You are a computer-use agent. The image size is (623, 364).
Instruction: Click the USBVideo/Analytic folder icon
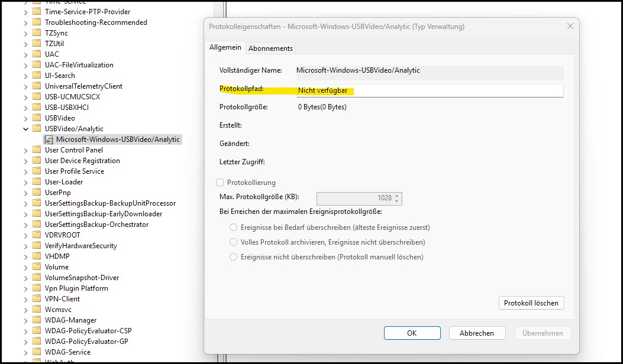tap(37, 128)
